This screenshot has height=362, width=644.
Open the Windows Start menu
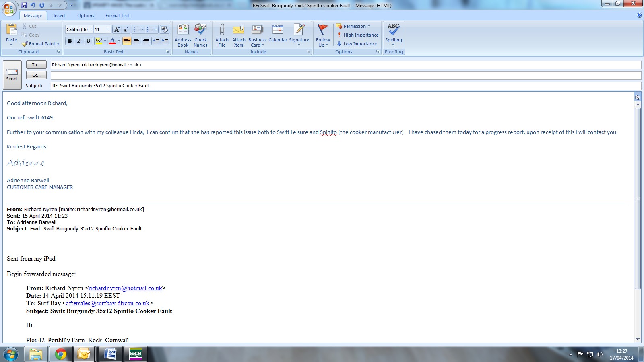[x=11, y=354]
